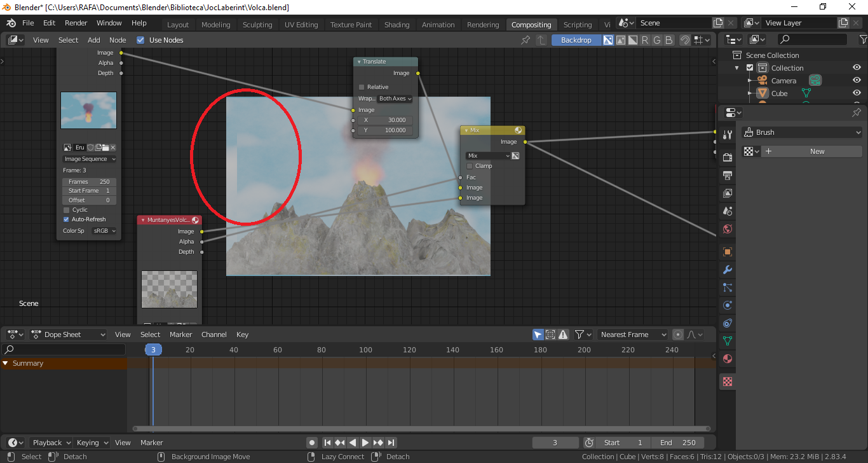Enable the Relative checkbox in Translate node

(362, 87)
